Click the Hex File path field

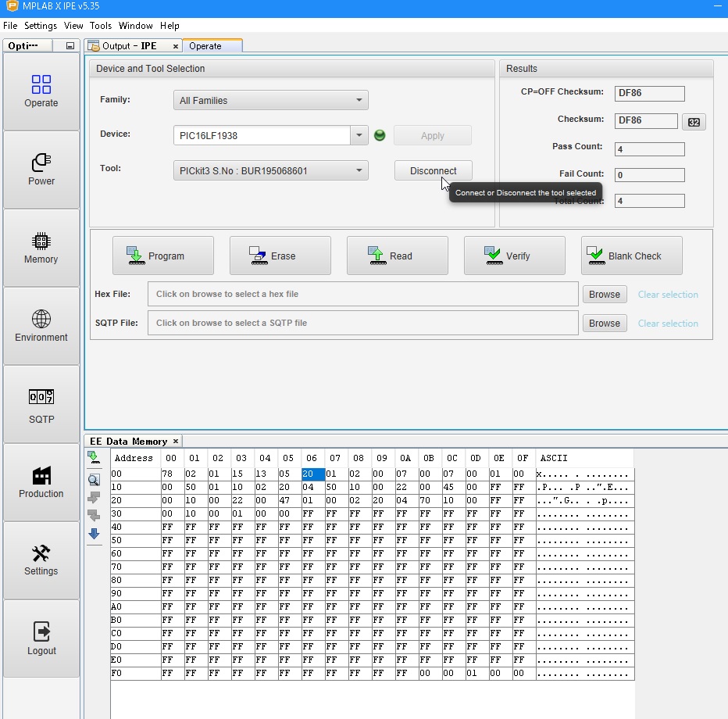click(362, 294)
